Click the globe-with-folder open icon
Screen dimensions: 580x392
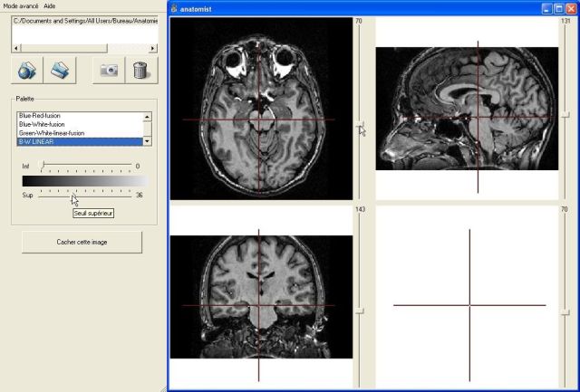tap(27, 70)
